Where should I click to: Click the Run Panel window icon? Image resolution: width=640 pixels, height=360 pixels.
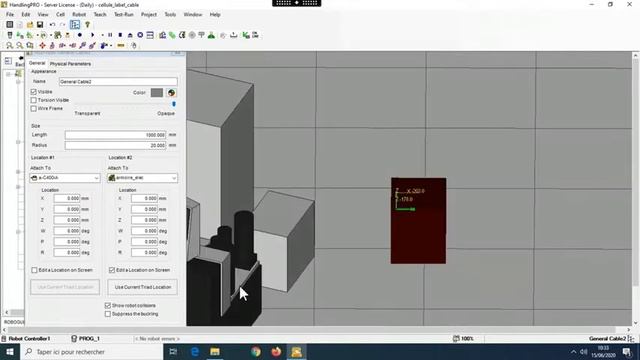pos(150,35)
